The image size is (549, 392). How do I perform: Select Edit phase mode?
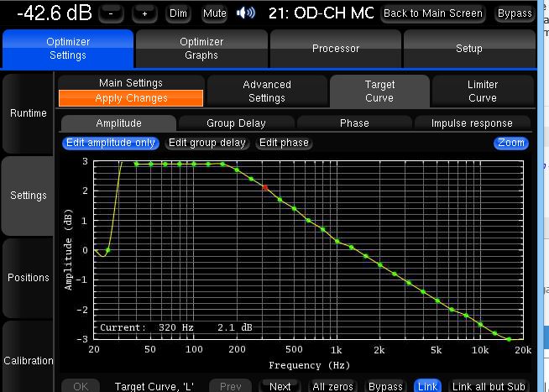(284, 143)
